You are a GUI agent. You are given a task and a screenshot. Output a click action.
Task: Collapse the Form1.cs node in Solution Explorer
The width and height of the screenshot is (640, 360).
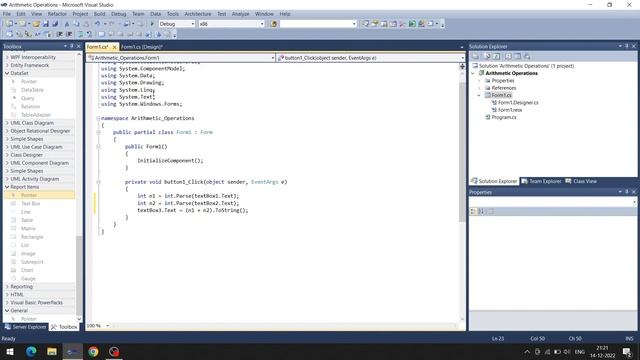(x=480, y=96)
